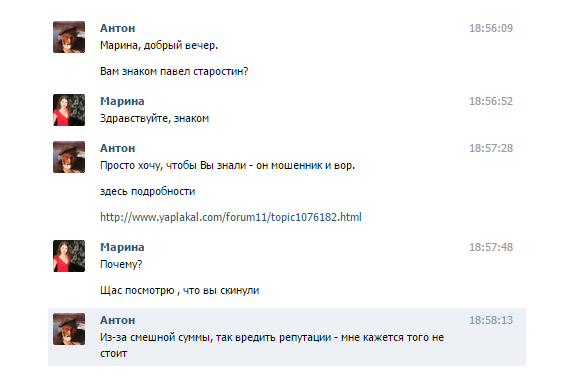Select message 'Здравствуйте, знаком'
572x389 pixels.
point(154,119)
